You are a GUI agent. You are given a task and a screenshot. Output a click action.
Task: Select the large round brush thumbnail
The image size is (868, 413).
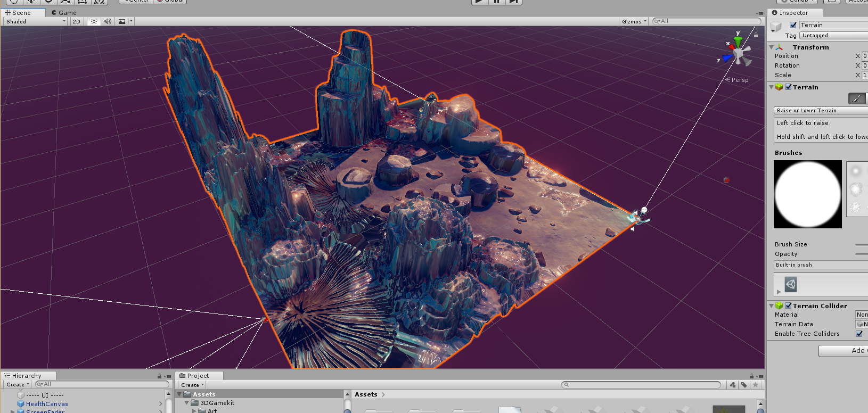tap(808, 194)
